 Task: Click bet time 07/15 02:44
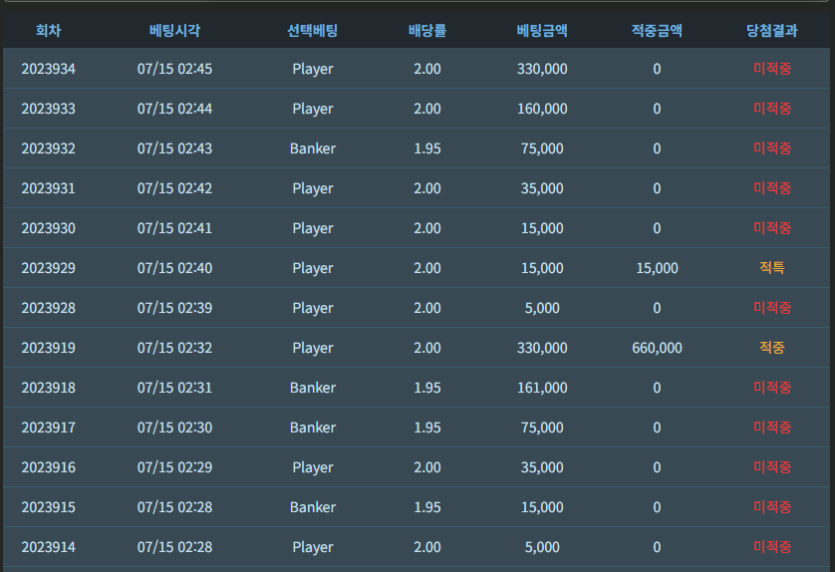point(175,109)
